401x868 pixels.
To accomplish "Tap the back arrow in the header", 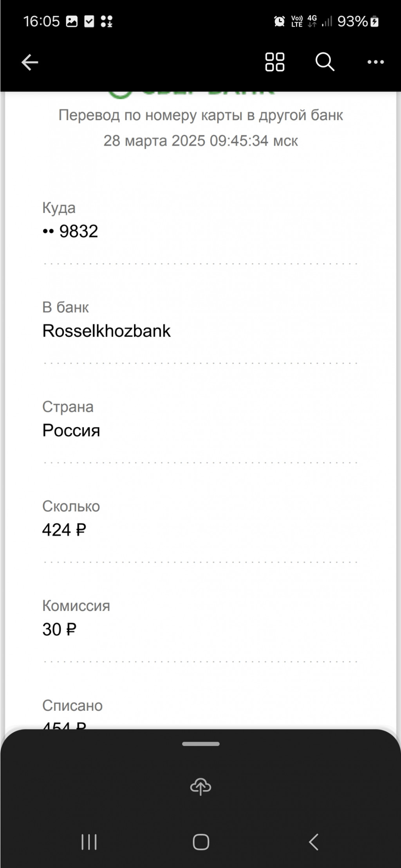I will point(30,62).
